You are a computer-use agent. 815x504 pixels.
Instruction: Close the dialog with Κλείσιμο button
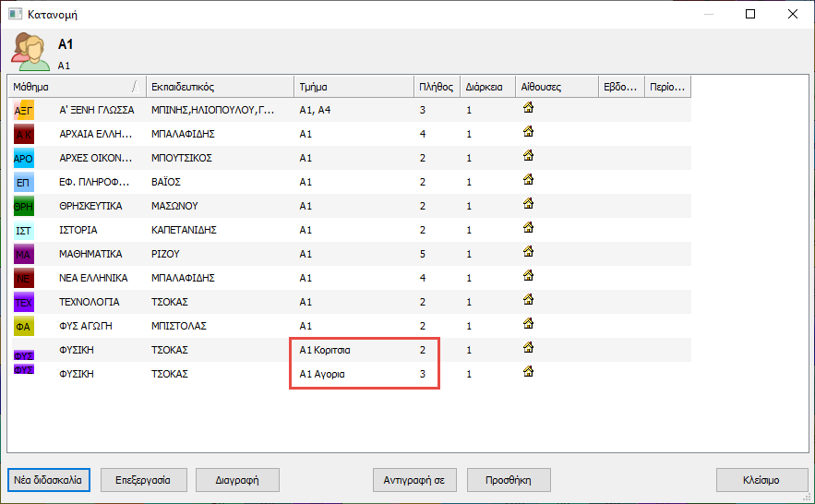tap(761, 480)
